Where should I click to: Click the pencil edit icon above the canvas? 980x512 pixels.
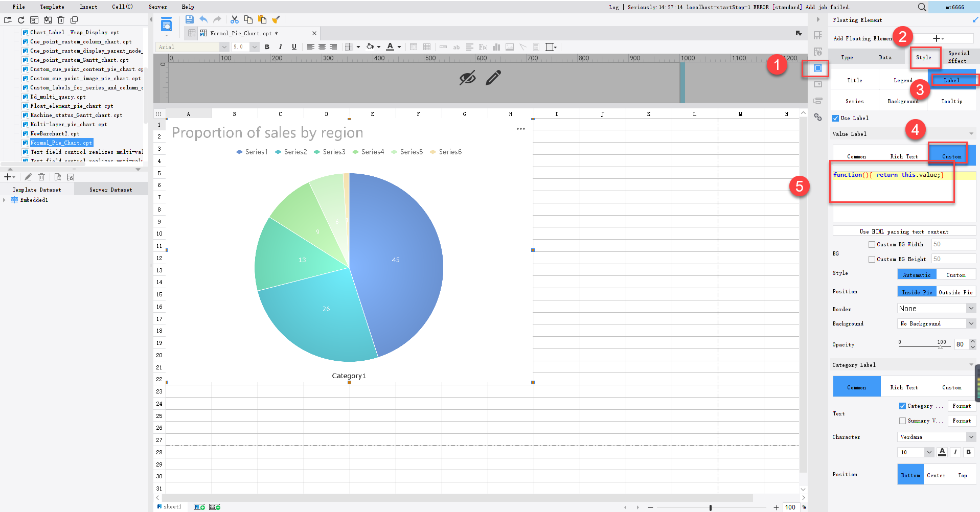pyautogui.click(x=492, y=78)
